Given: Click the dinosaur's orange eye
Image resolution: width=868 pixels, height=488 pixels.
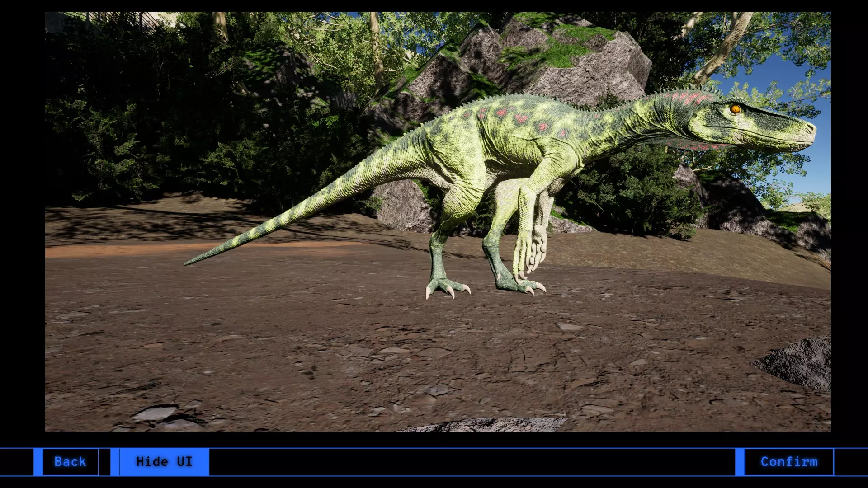Looking at the screenshot, I should [735, 109].
